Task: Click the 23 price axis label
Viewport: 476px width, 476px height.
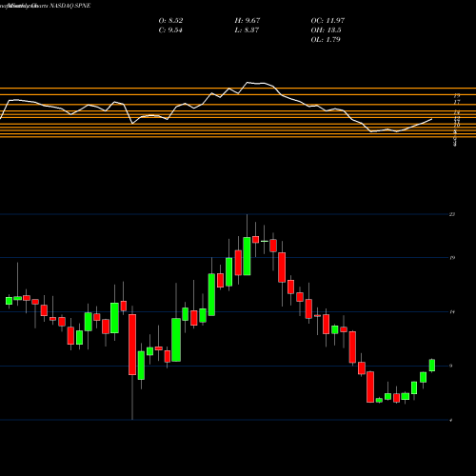Action: click(452, 214)
